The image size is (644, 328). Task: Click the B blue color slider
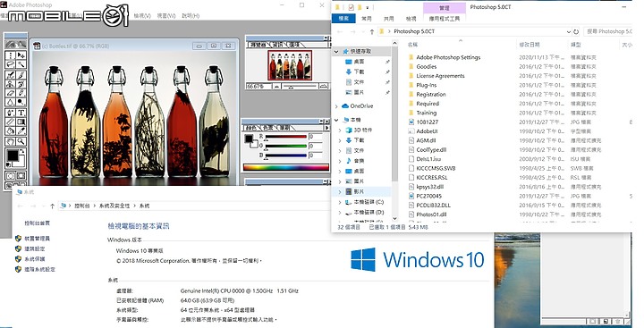286,156
